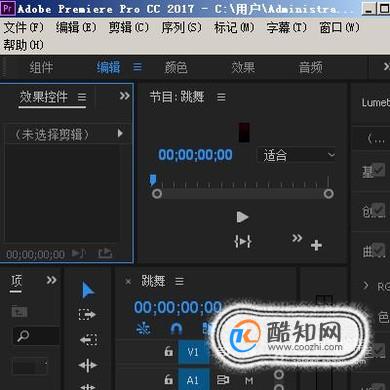Toggle V1 track targeting
Image resolution: width=390 pixels, height=390 pixels.
(x=193, y=352)
